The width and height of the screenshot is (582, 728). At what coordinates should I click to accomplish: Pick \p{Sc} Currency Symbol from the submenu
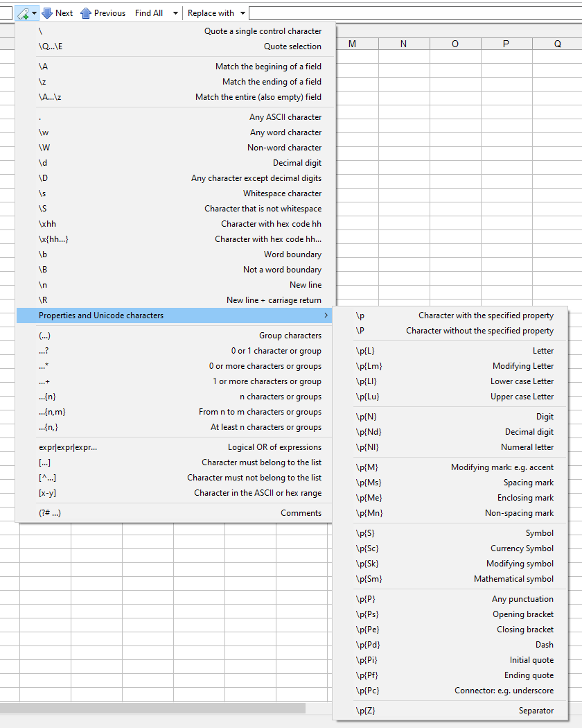455,548
